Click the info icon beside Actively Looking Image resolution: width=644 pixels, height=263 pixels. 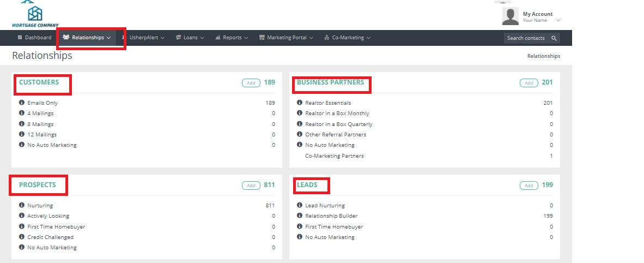point(22,216)
